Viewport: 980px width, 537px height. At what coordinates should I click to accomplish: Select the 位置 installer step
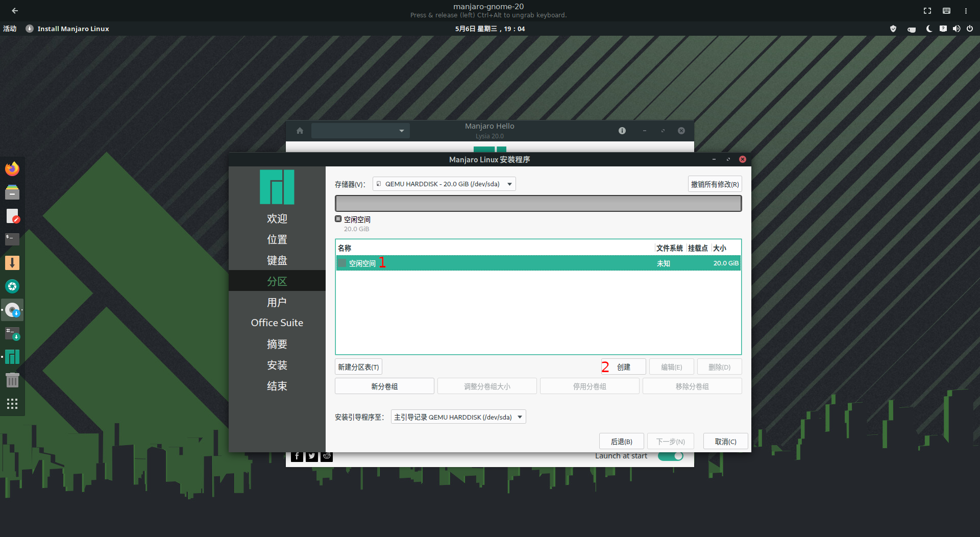click(x=277, y=239)
